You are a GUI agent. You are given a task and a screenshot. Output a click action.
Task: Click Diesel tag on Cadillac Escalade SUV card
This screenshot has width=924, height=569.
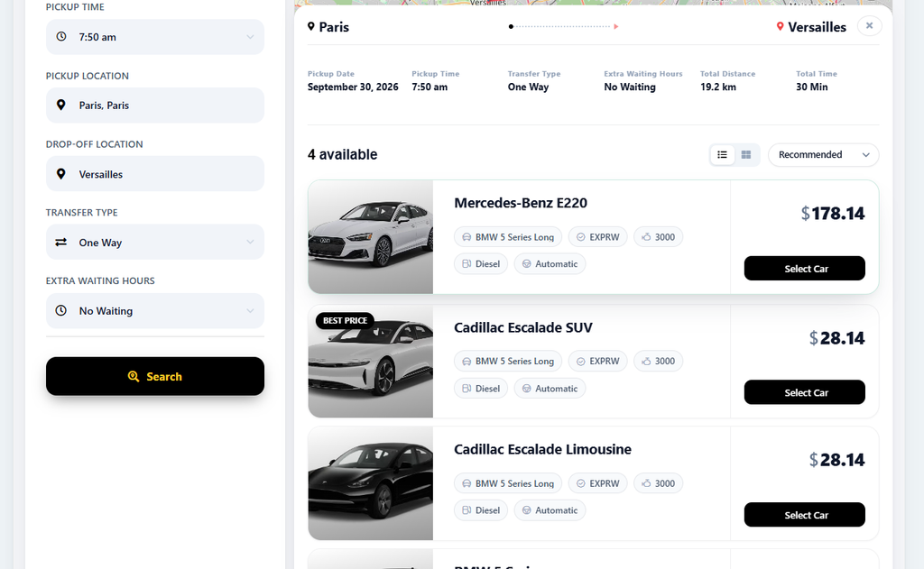click(481, 389)
